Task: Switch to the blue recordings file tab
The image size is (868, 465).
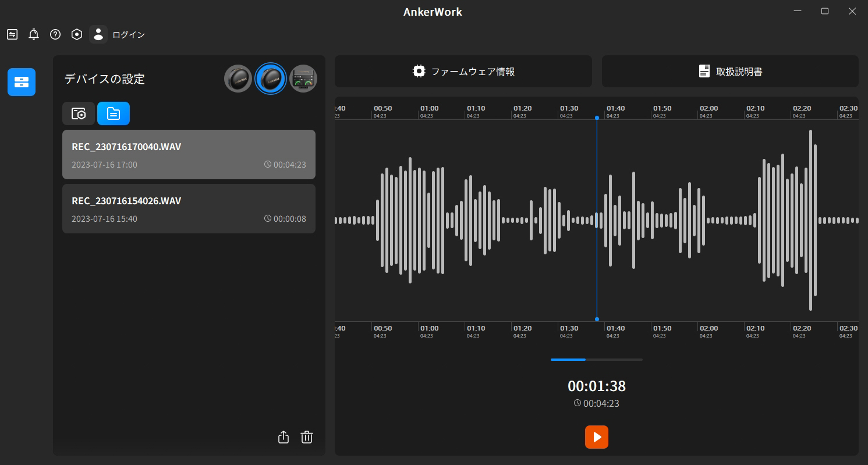Action: [x=114, y=113]
